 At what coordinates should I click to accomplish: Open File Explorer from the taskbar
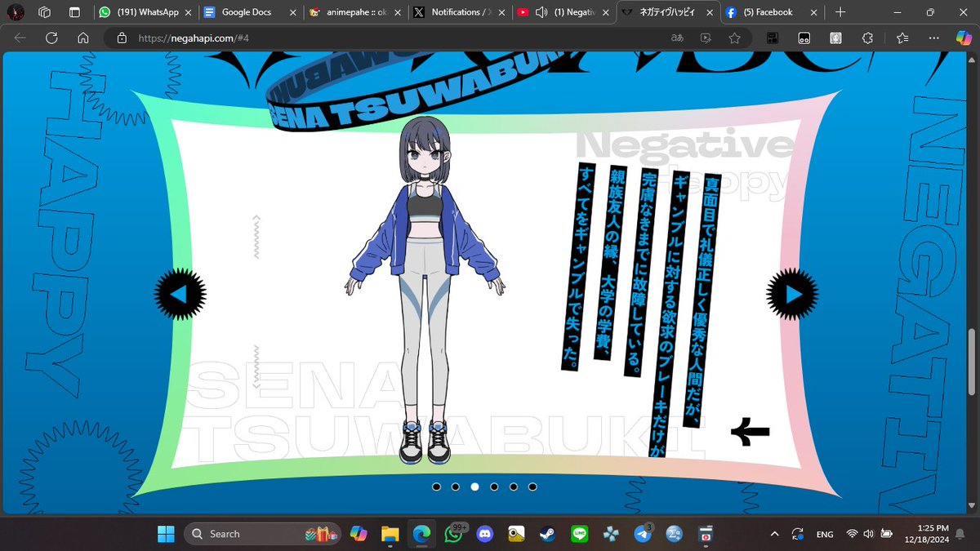tap(390, 534)
